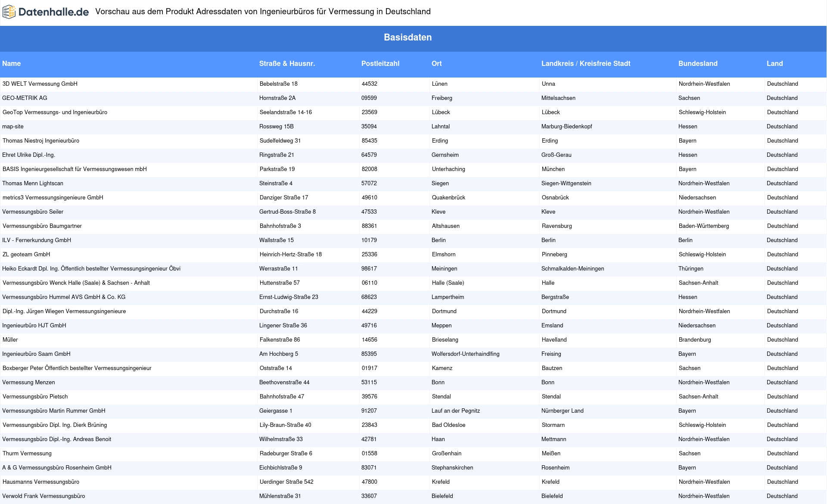Click the Bundesland column header
Viewport: 827px width, 504px height.
pyautogui.click(x=697, y=64)
